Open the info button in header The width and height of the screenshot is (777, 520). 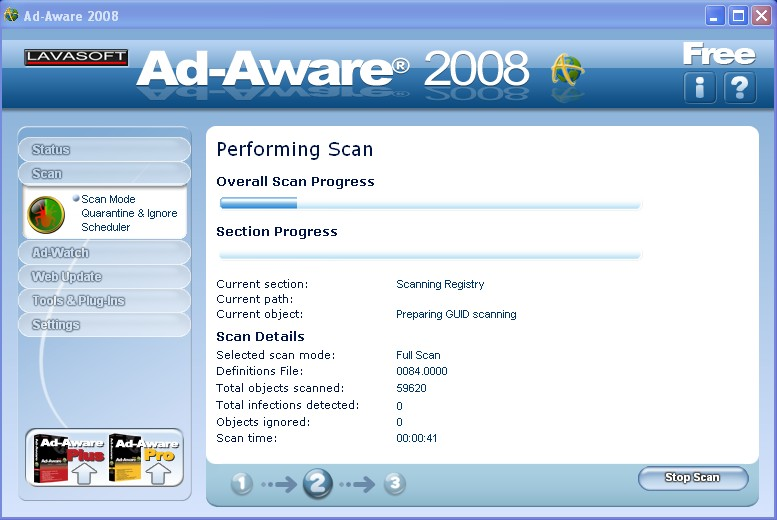[699, 87]
